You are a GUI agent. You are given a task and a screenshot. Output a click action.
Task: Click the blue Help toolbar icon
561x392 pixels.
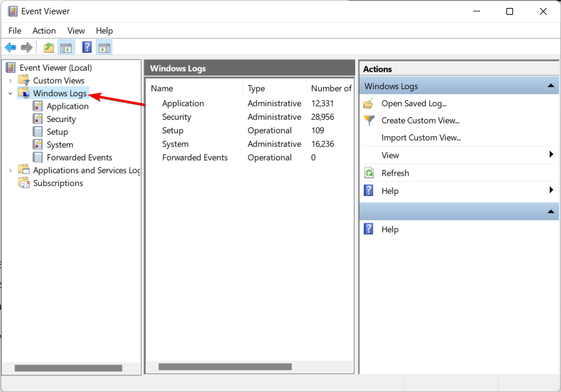point(87,47)
